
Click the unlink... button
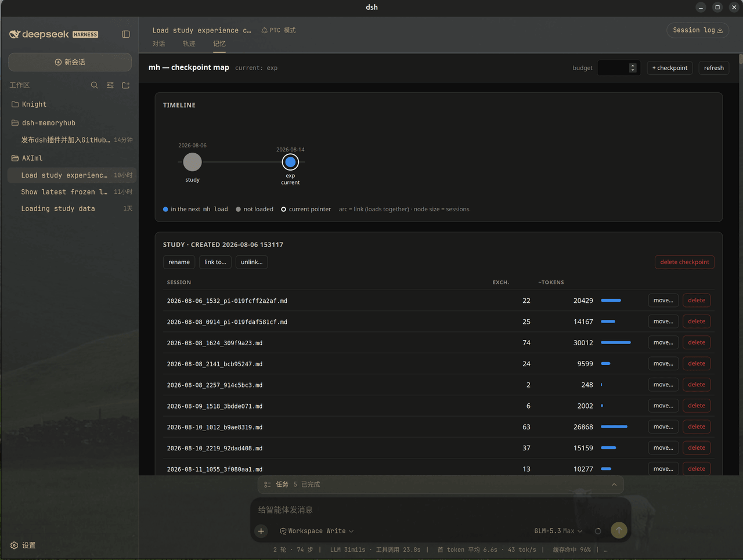tap(252, 262)
